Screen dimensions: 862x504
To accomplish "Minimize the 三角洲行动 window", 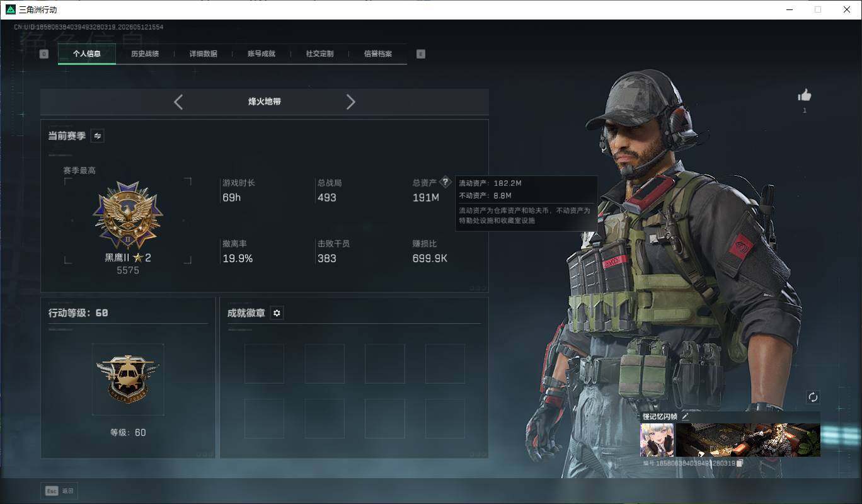I will click(790, 9).
